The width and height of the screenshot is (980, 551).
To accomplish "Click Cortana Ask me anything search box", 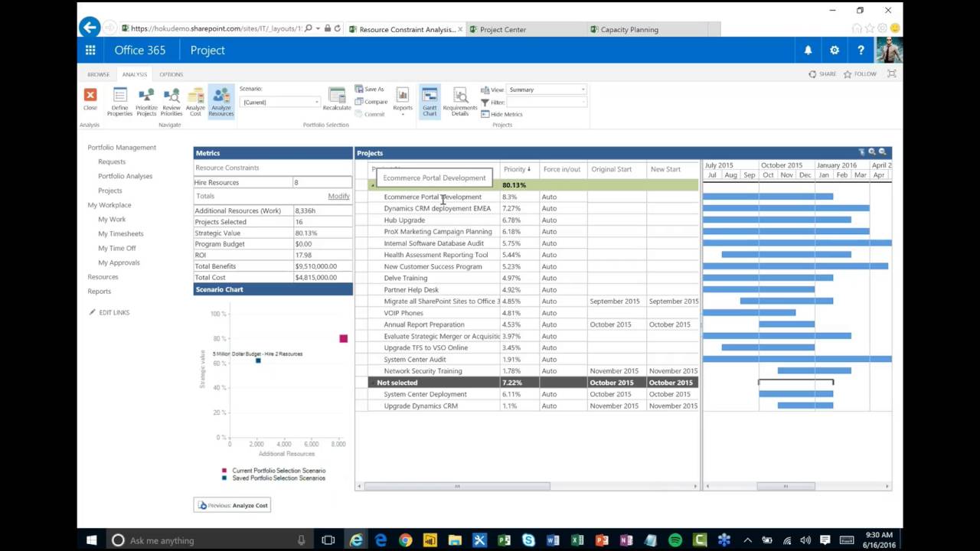I will click(x=209, y=540).
